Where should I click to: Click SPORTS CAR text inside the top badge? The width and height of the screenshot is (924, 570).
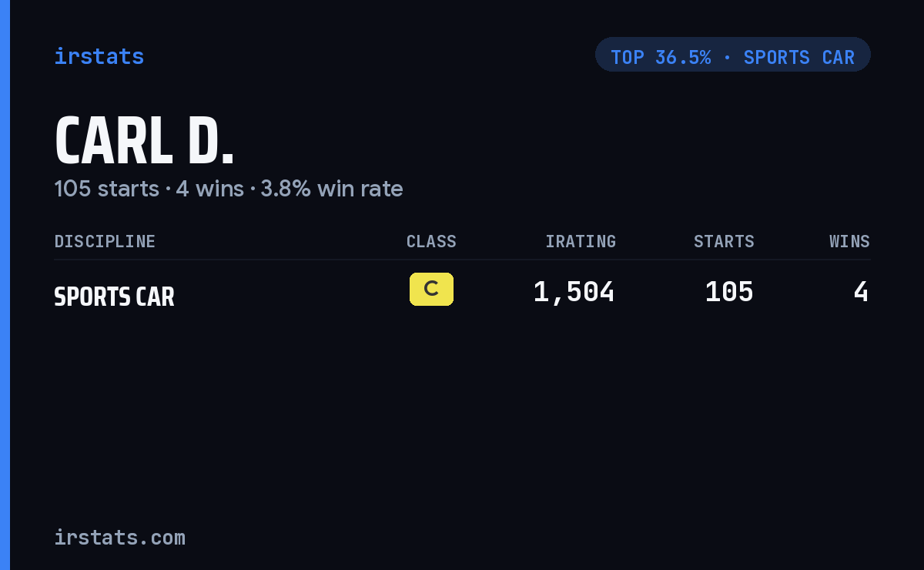798,58
